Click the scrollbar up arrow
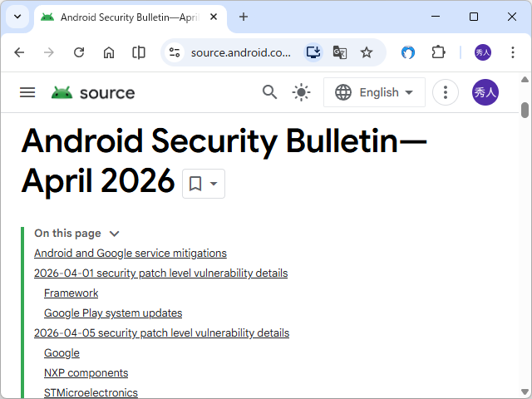The height and width of the screenshot is (399, 532). coord(525,80)
